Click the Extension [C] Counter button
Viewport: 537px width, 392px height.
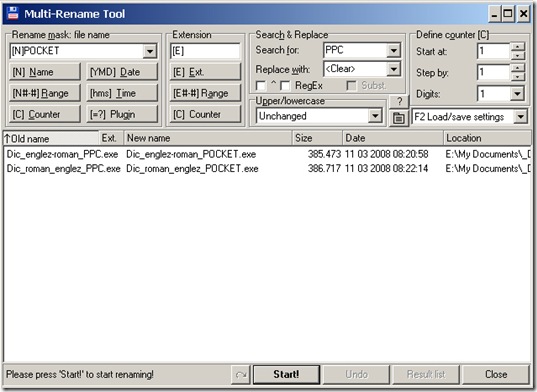[x=205, y=114]
